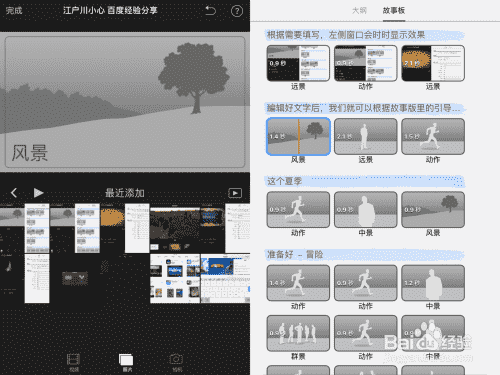Image resolution: width=500 pixels, height=375 pixels.
Task: Pick the iMovie projects screenshot photo thumbnail
Action: (x=175, y=278)
